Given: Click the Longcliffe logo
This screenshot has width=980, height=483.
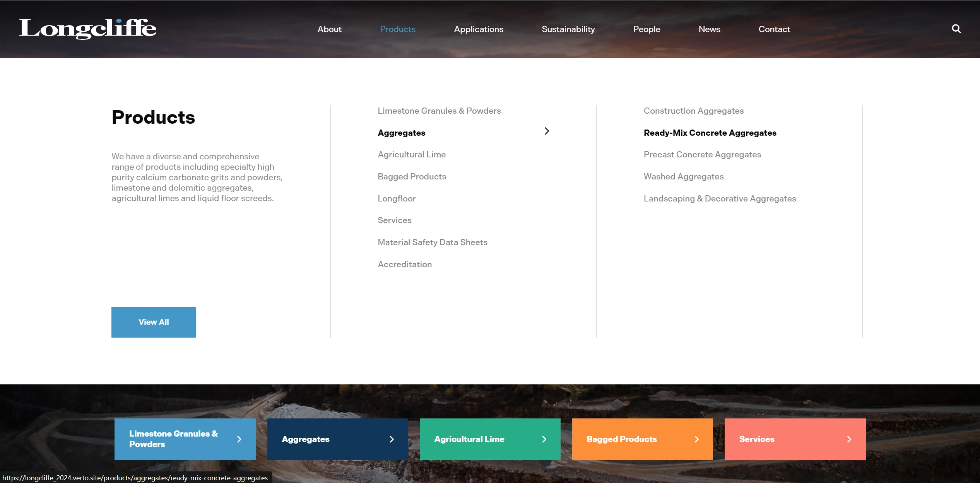Looking at the screenshot, I should (87, 29).
